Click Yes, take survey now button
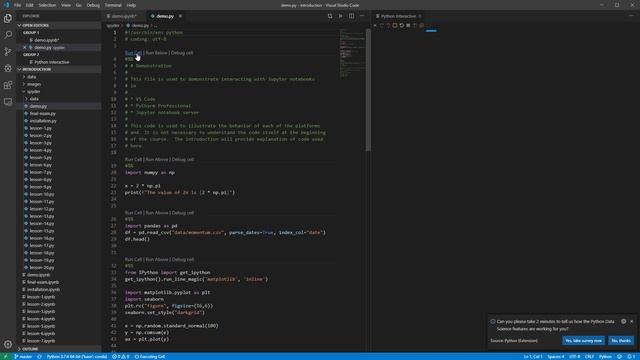 (x=583, y=340)
